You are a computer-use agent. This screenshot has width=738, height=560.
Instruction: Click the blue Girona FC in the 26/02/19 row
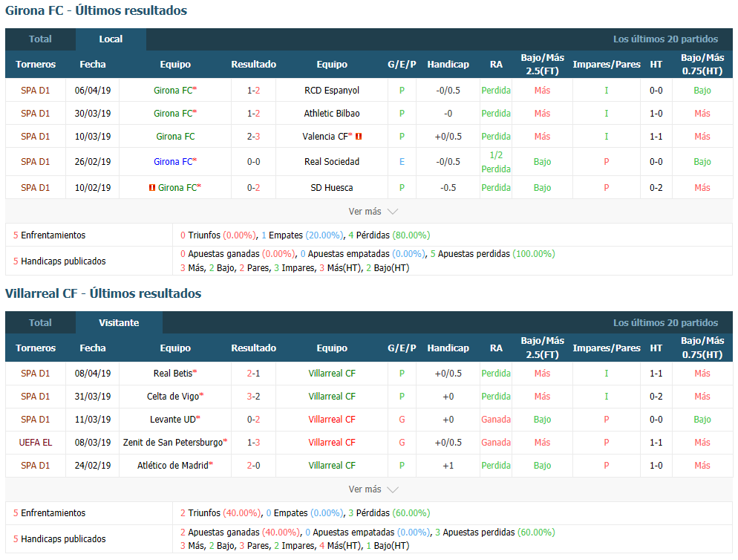click(x=173, y=162)
